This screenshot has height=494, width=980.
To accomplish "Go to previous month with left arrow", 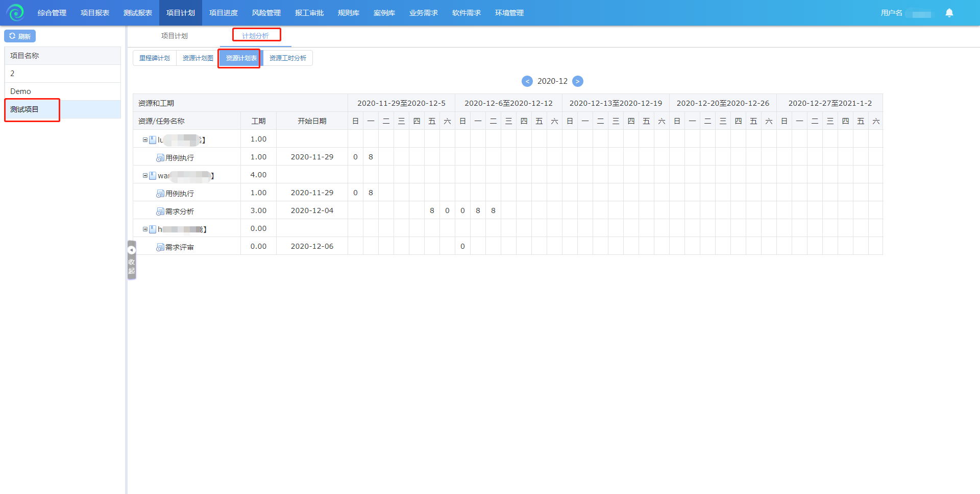I will pos(527,81).
